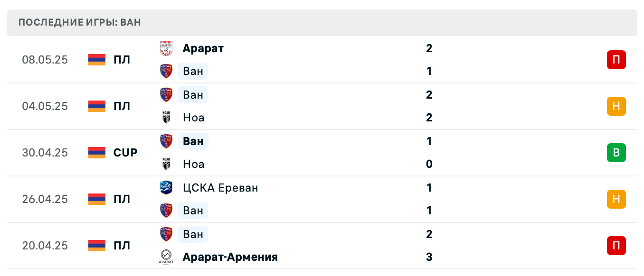This screenshot has height=276, width=644.
Task: Click the Ararat-Armenia club logo
Action: pyautogui.click(x=167, y=257)
